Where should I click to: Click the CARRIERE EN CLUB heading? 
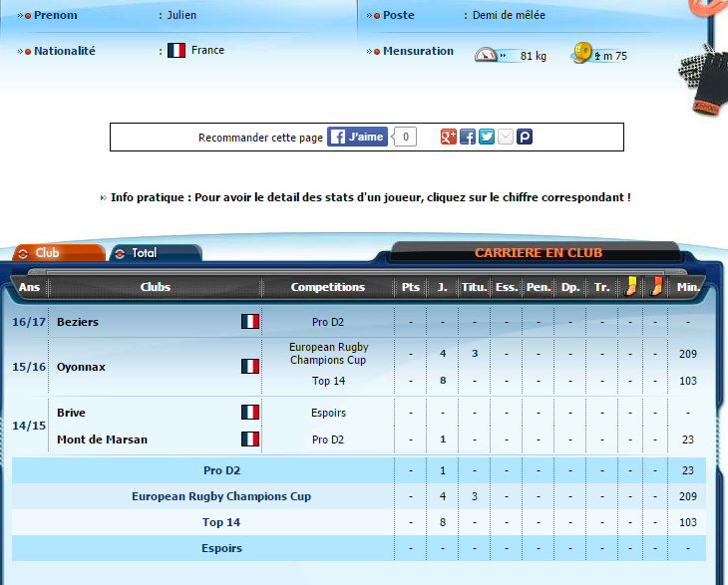(539, 253)
